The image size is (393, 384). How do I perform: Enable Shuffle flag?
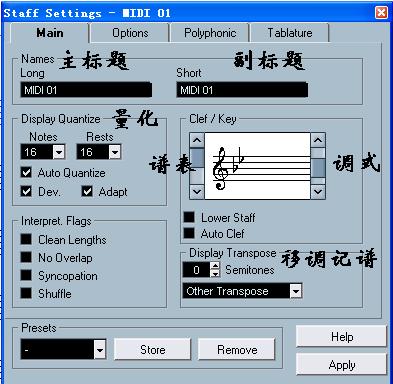pyautogui.click(x=26, y=293)
